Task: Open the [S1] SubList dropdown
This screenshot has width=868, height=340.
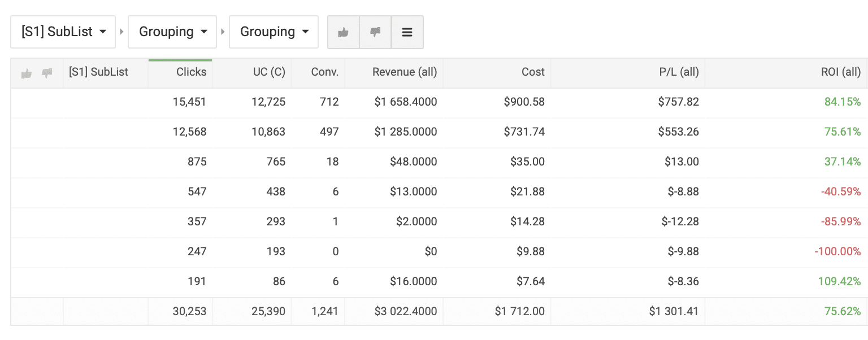Action: point(63,32)
